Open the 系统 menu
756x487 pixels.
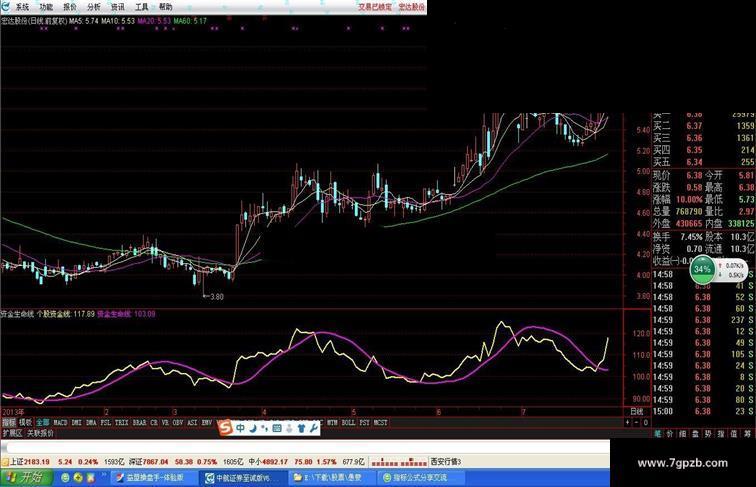(x=22, y=7)
